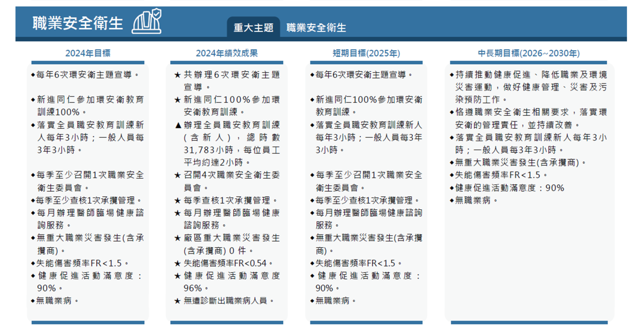The height and width of the screenshot is (333, 644).
Task: Click the star next to 健康促進活動滿意度 96%
Action: click(178, 276)
